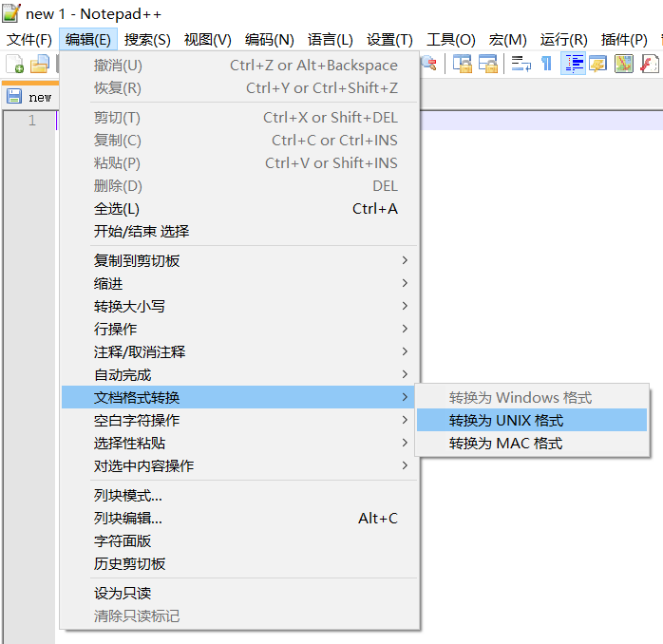Open 列块模式... dialog
This screenshot has width=663, height=644.
(x=240, y=495)
